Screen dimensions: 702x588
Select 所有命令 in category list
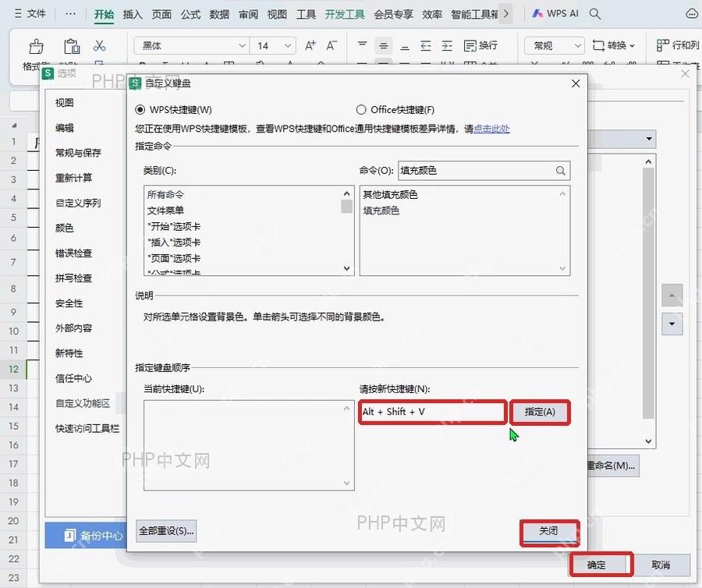click(x=165, y=195)
